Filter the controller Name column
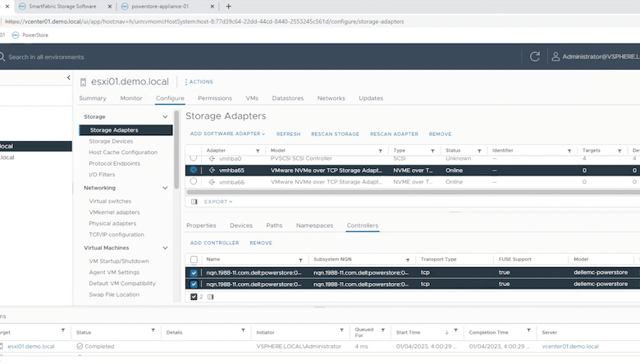 (300, 260)
